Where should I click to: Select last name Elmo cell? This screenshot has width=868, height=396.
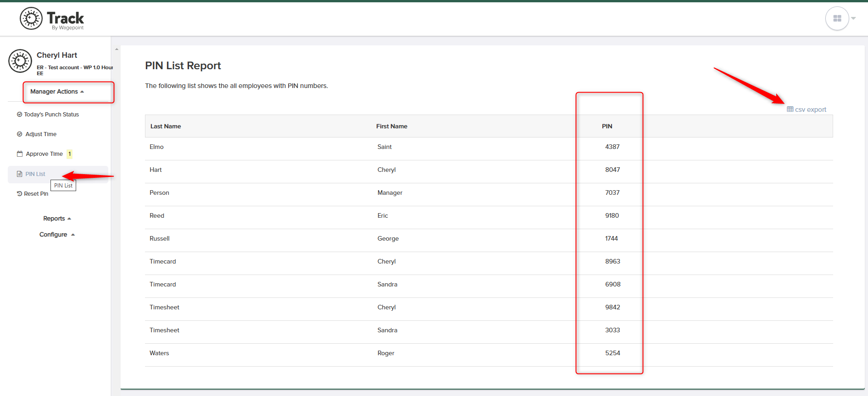[x=156, y=147]
